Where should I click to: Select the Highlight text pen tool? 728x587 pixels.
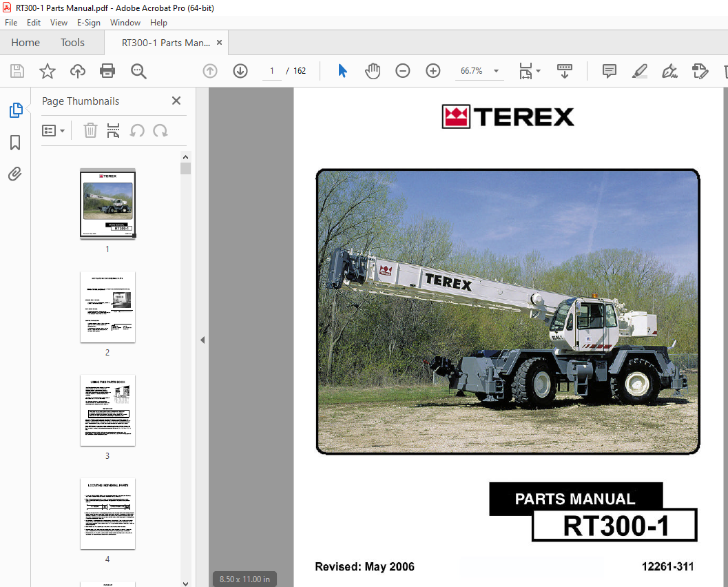click(x=640, y=71)
